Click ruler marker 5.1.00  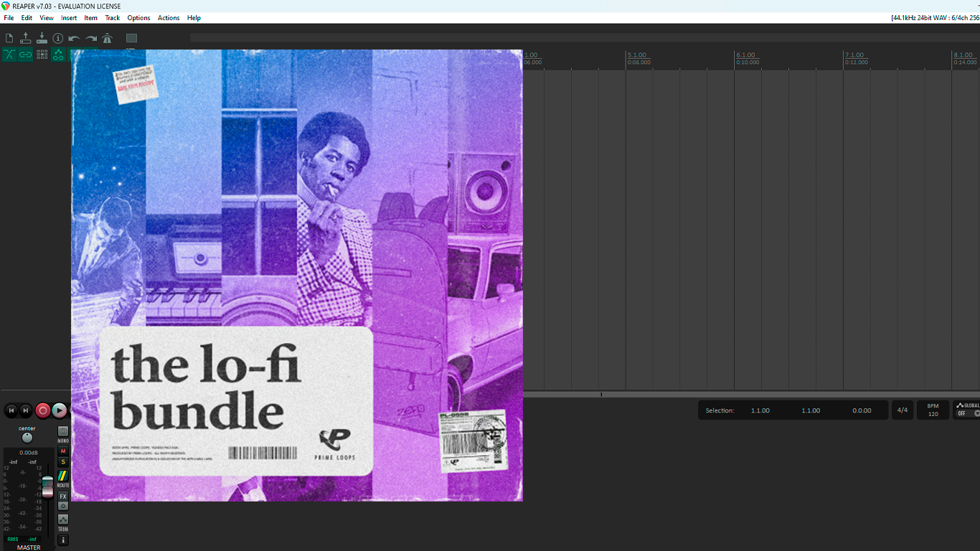click(x=637, y=55)
